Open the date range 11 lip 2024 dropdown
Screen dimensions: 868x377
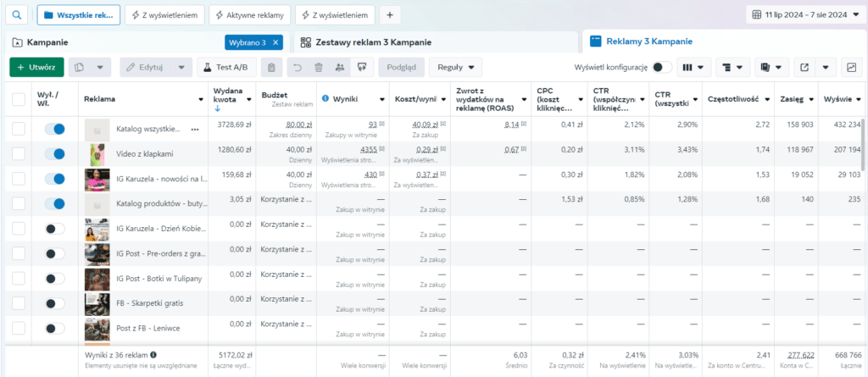point(804,15)
